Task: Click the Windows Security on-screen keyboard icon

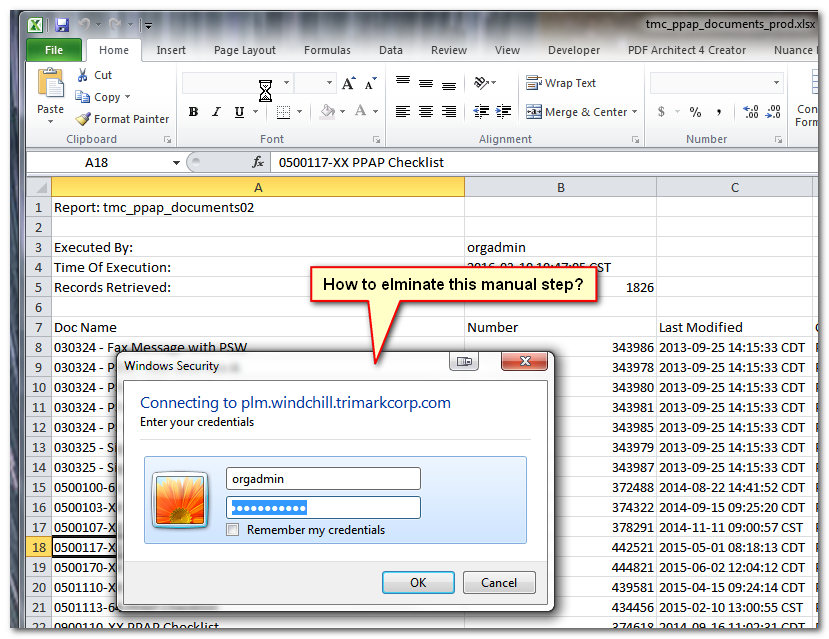Action: click(464, 362)
